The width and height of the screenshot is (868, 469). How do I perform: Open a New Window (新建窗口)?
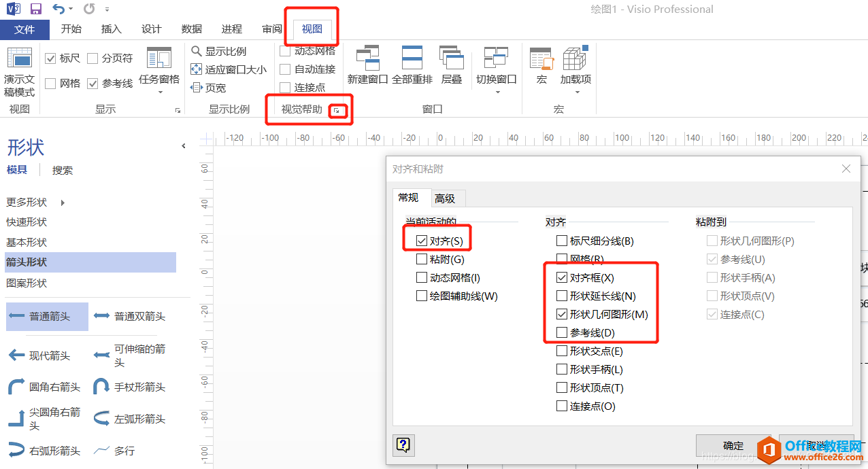click(x=367, y=66)
